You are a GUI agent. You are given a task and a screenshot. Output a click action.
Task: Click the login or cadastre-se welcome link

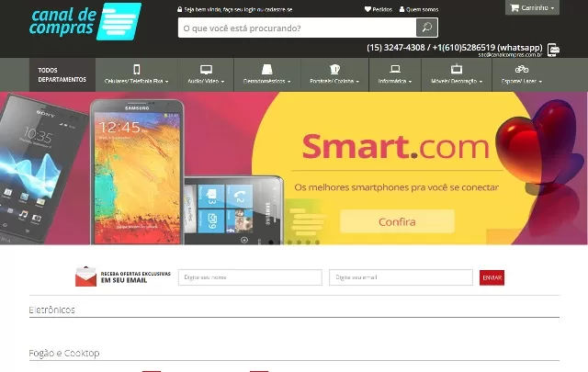tap(238, 9)
